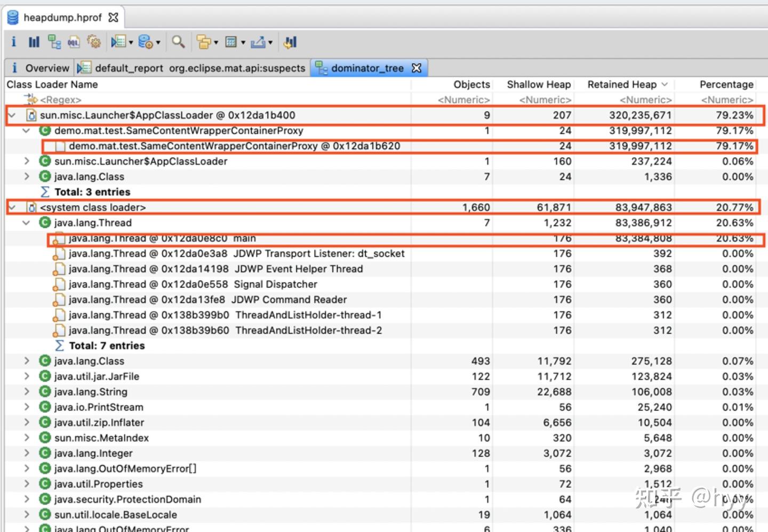Switch to the default_report suspects tab
This screenshot has height=532, width=768.
point(192,68)
